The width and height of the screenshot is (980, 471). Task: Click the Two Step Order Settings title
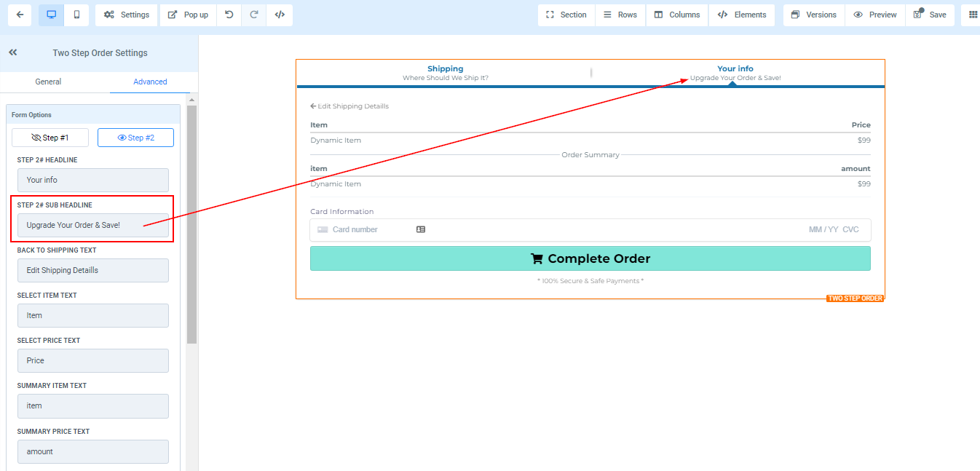[100, 53]
